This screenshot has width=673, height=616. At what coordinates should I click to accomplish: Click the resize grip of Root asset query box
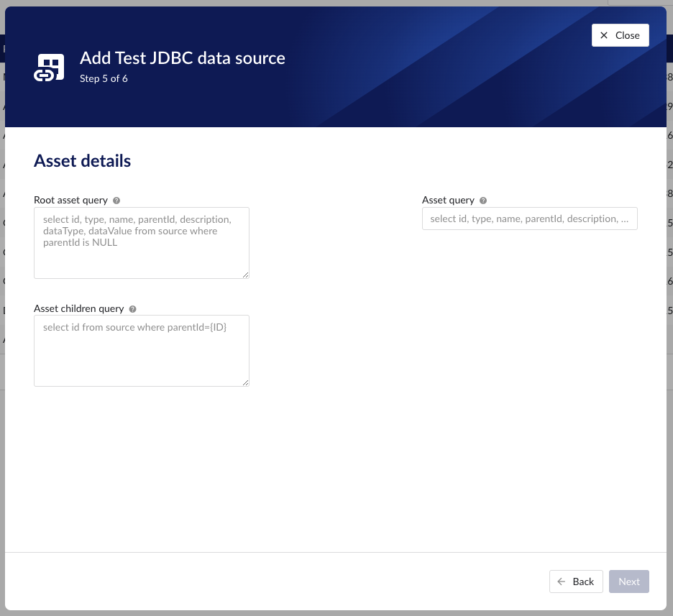pyautogui.click(x=247, y=275)
